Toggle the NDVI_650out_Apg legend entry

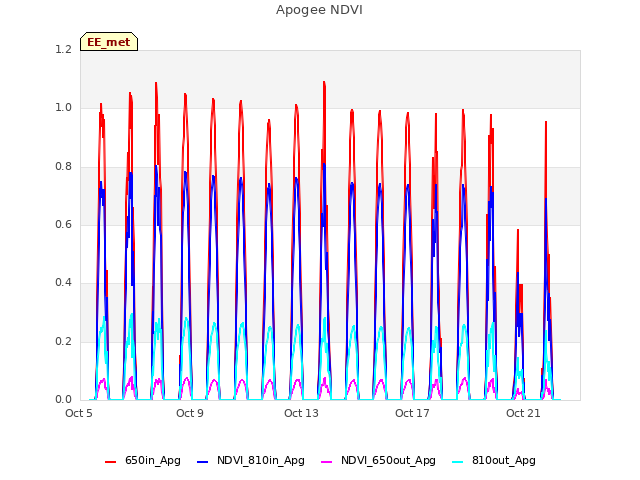(378, 461)
